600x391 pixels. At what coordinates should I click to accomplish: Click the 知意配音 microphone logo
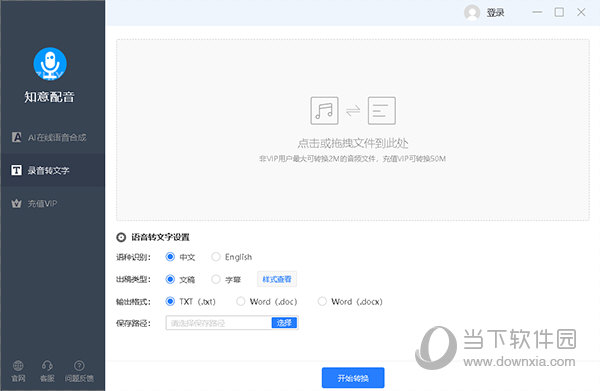coord(50,64)
